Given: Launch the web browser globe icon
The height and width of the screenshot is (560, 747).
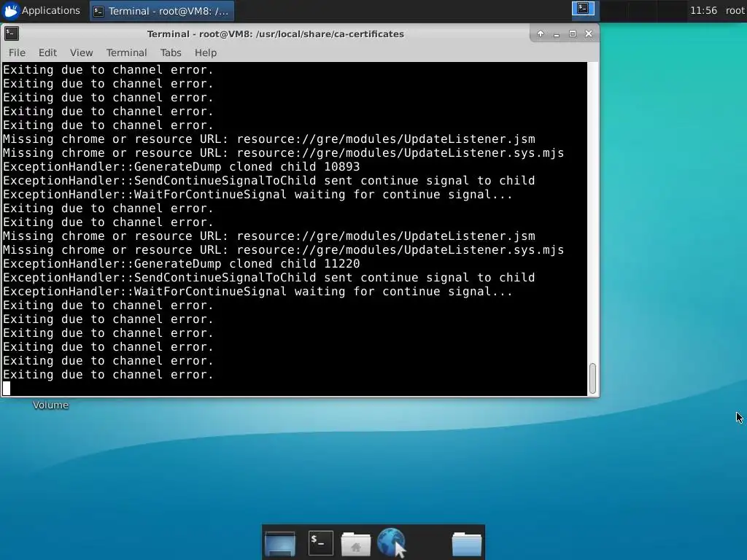Looking at the screenshot, I should click(392, 542).
